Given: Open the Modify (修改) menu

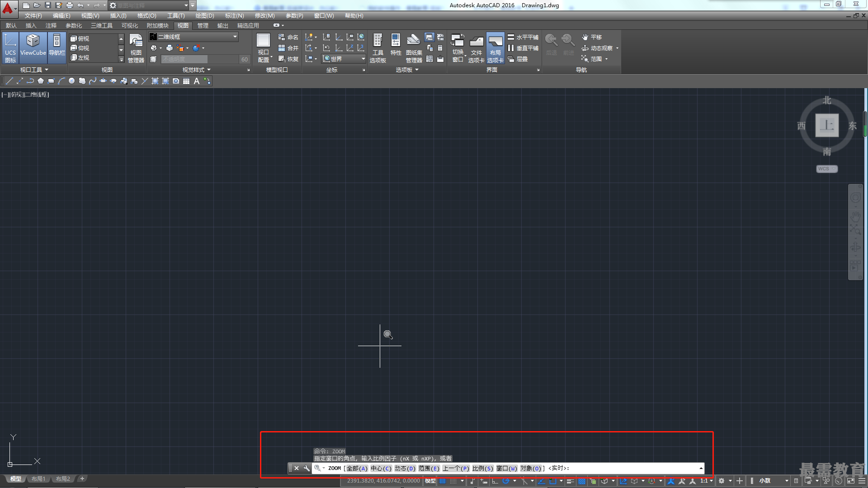Looking at the screenshot, I should point(264,16).
